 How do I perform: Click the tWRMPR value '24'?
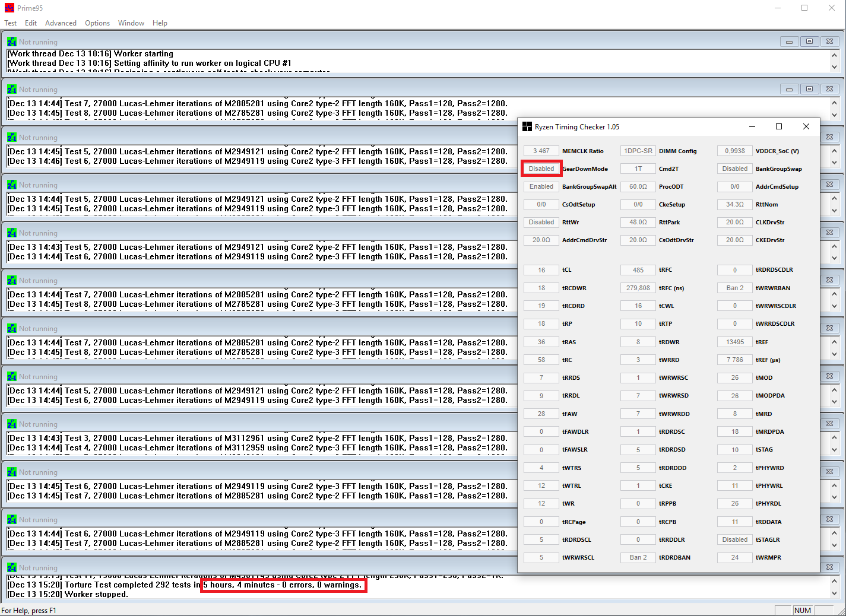point(735,557)
